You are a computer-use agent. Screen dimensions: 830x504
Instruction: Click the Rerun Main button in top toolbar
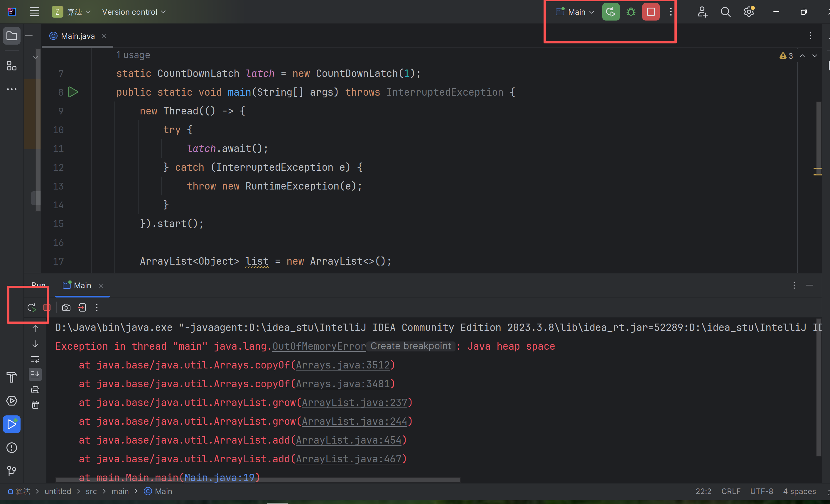click(x=610, y=12)
